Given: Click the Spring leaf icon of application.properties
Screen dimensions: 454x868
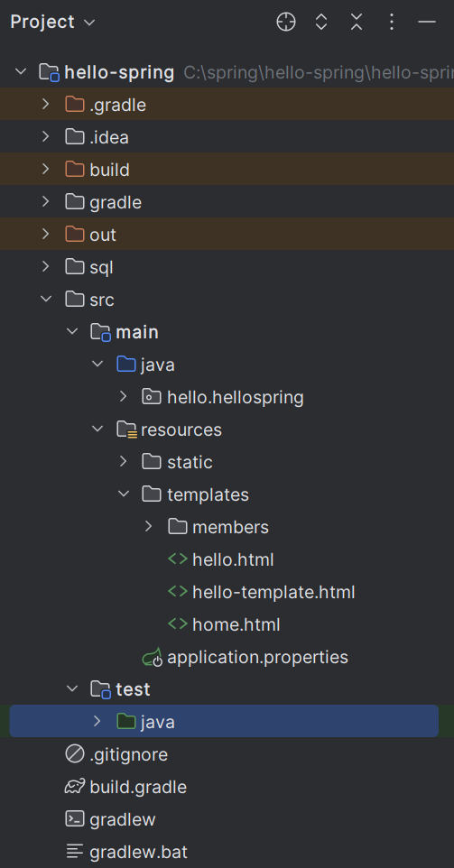Looking at the screenshot, I should tap(153, 657).
